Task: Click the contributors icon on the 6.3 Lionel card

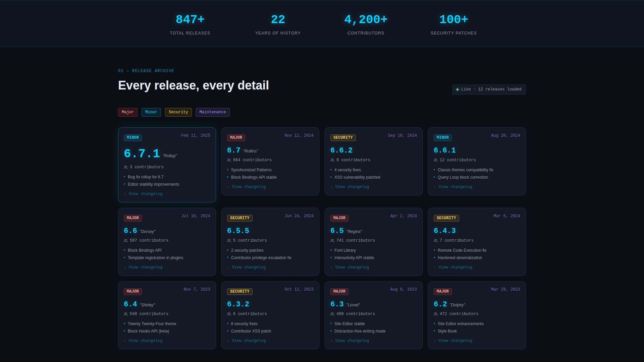Action: pyautogui.click(x=332, y=314)
